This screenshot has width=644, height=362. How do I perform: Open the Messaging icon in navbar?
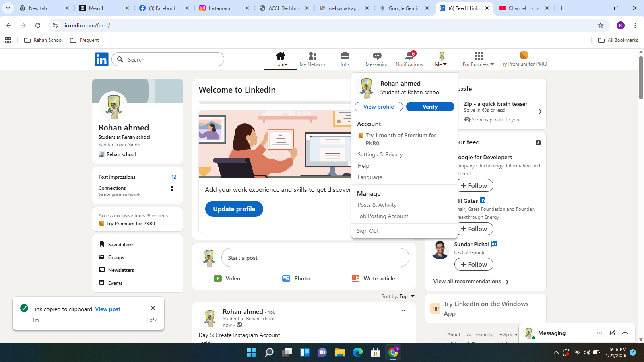(x=377, y=56)
